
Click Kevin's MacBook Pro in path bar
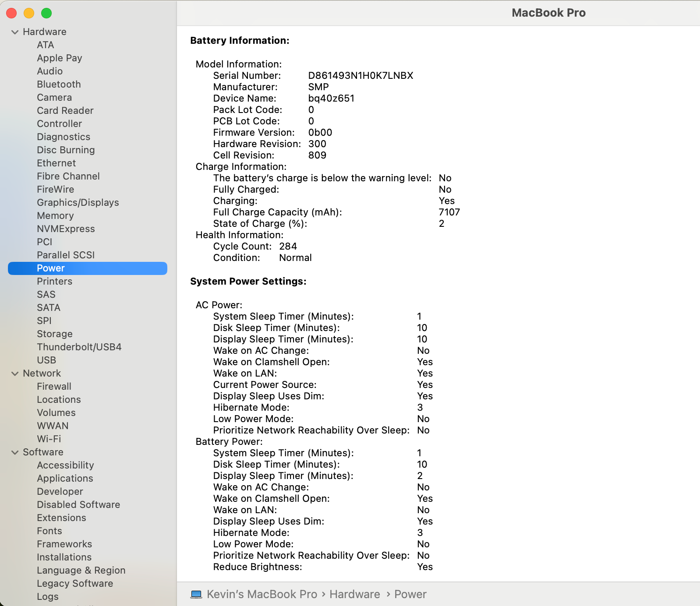tap(262, 594)
